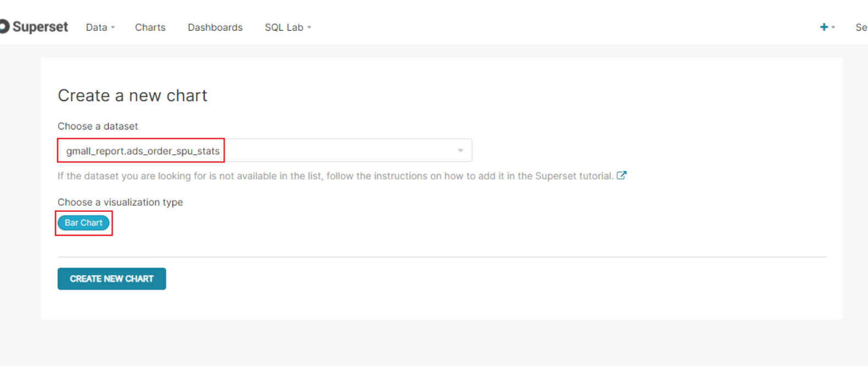Go to the Dashboards page

point(215,27)
